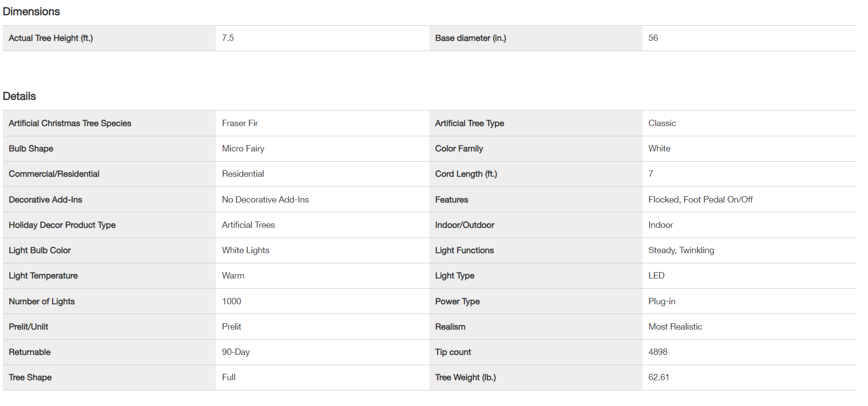
Task: Select the 90-Day returnable value
Action: 235,352
